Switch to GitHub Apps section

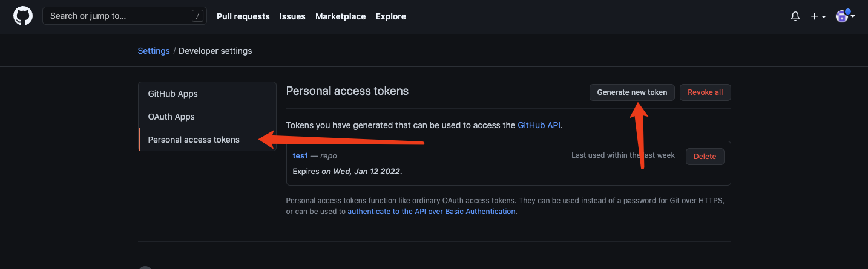[x=173, y=94]
